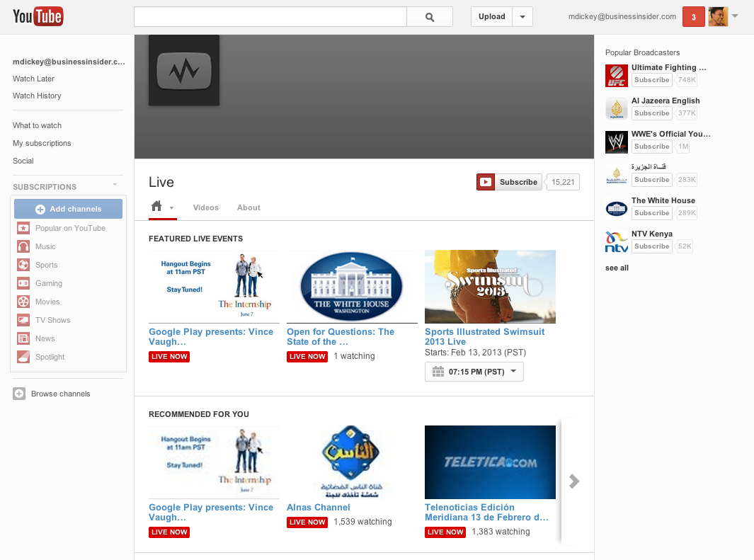Subscribe to The White House channel
Screen dimensions: 754x560
click(651, 213)
